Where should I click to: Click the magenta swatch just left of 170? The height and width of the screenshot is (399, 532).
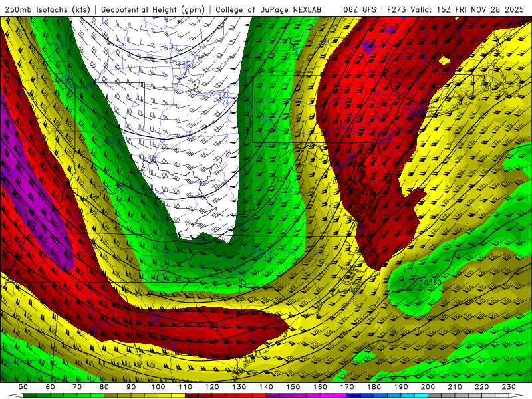click(340, 395)
